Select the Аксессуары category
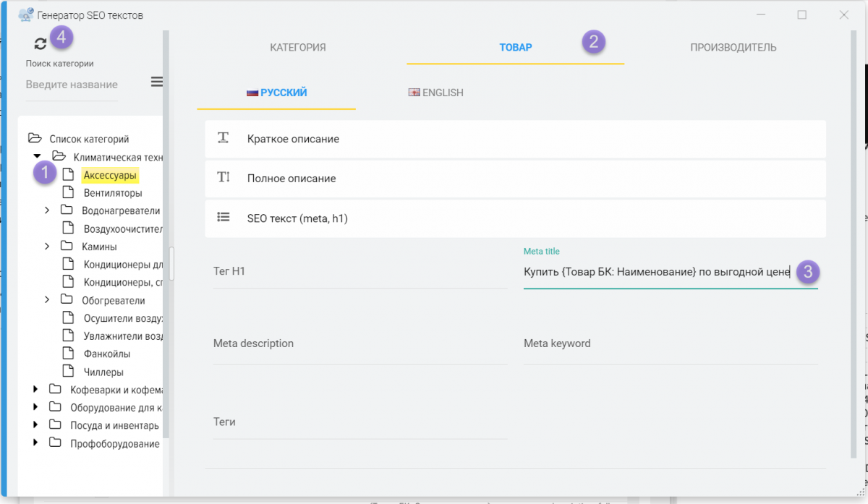 click(x=110, y=175)
